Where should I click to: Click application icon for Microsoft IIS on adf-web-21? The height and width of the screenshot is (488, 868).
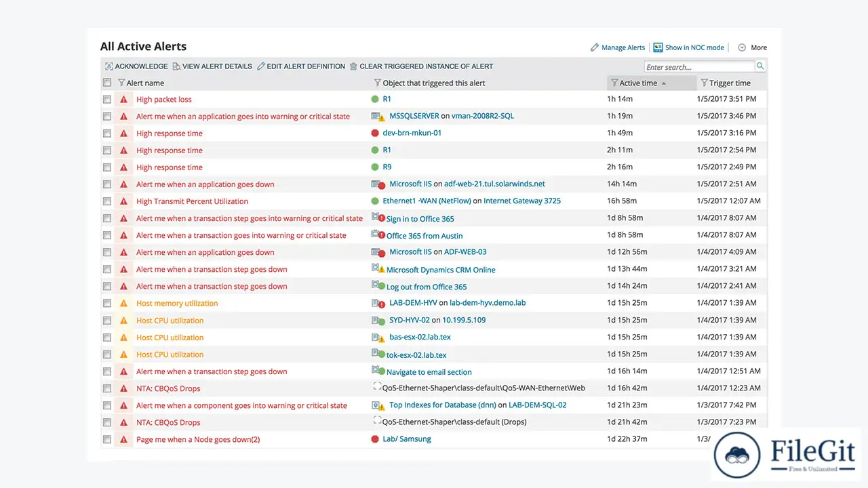378,184
